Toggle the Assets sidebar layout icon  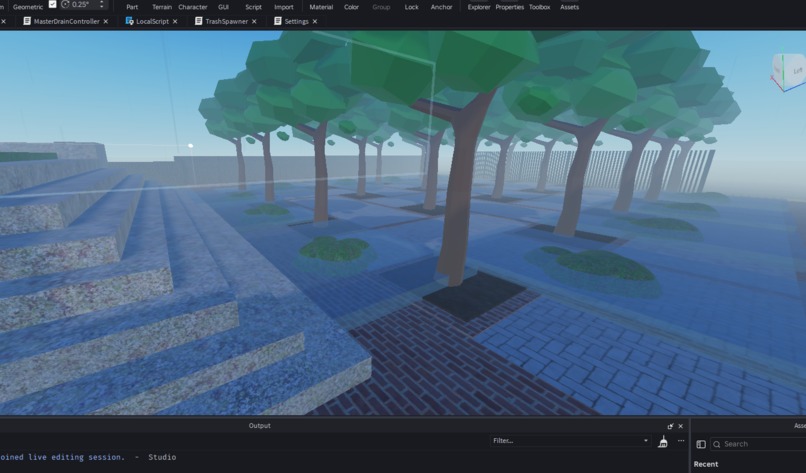tap(701, 444)
